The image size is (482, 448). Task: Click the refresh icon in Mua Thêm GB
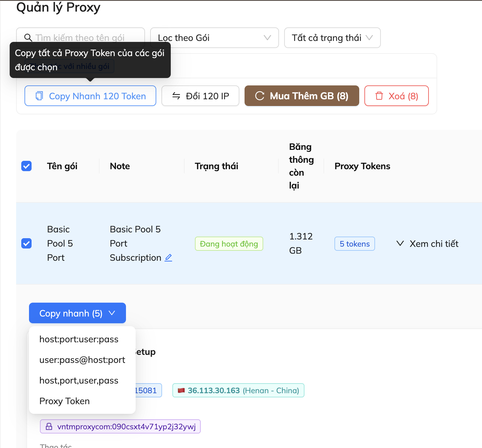click(x=260, y=96)
